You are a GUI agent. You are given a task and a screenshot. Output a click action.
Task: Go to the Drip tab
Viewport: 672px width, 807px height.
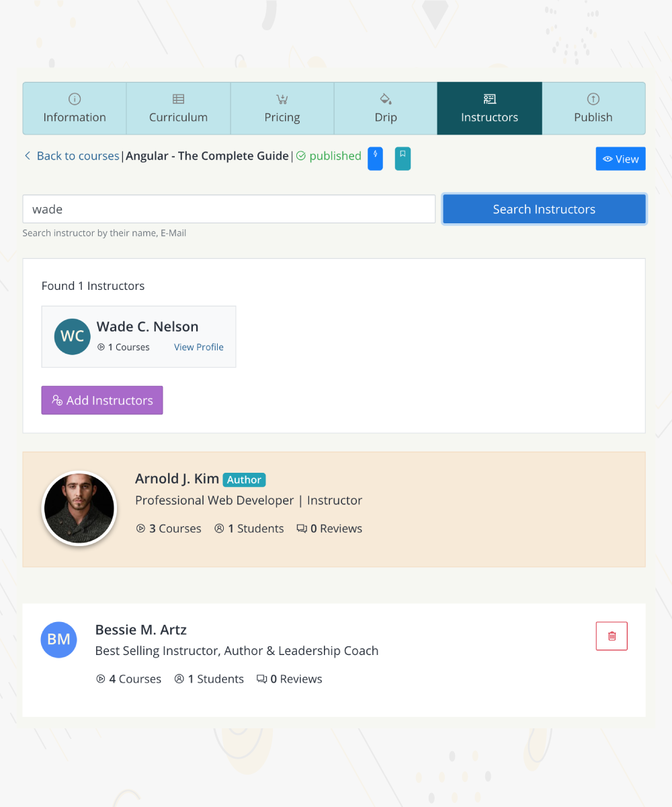pyautogui.click(x=386, y=108)
